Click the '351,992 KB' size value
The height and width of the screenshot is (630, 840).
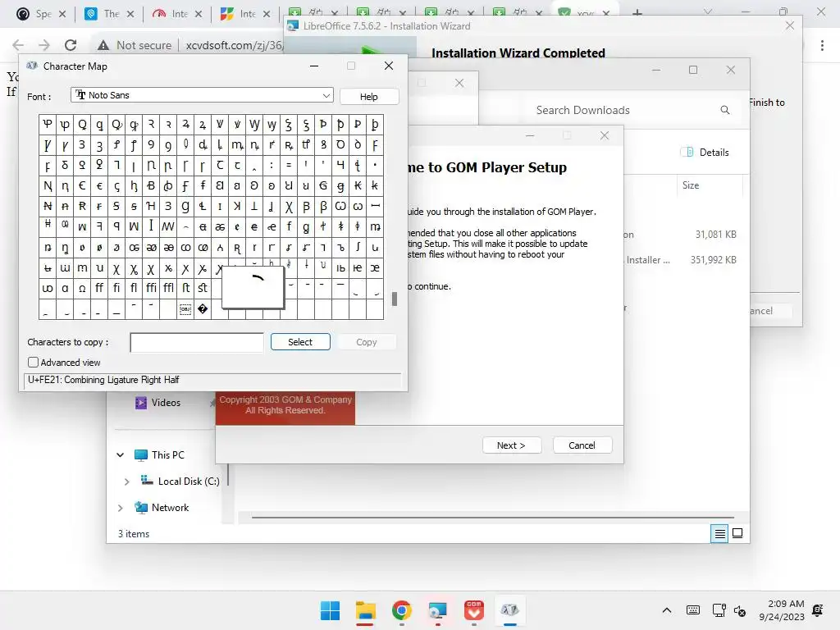coord(713,260)
